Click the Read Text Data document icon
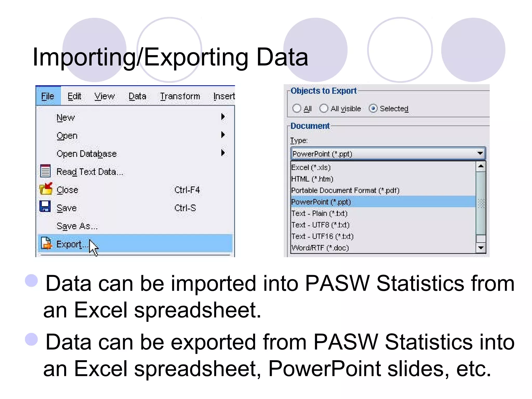The image size is (532, 399). click(x=45, y=171)
